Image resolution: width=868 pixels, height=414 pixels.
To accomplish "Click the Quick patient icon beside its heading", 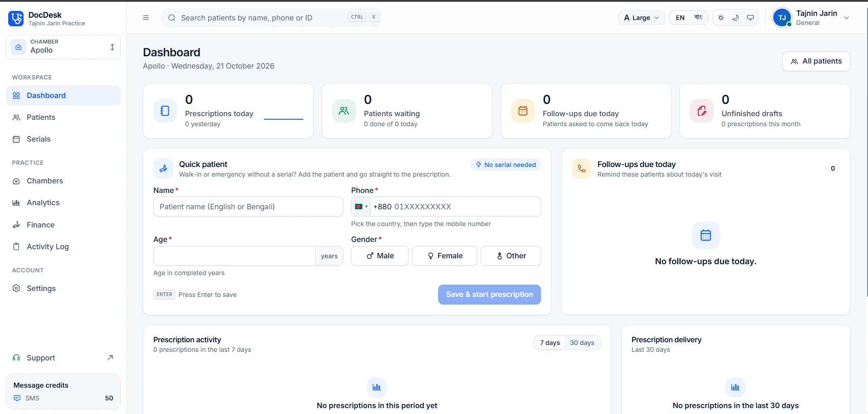I will click(x=163, y=168).
